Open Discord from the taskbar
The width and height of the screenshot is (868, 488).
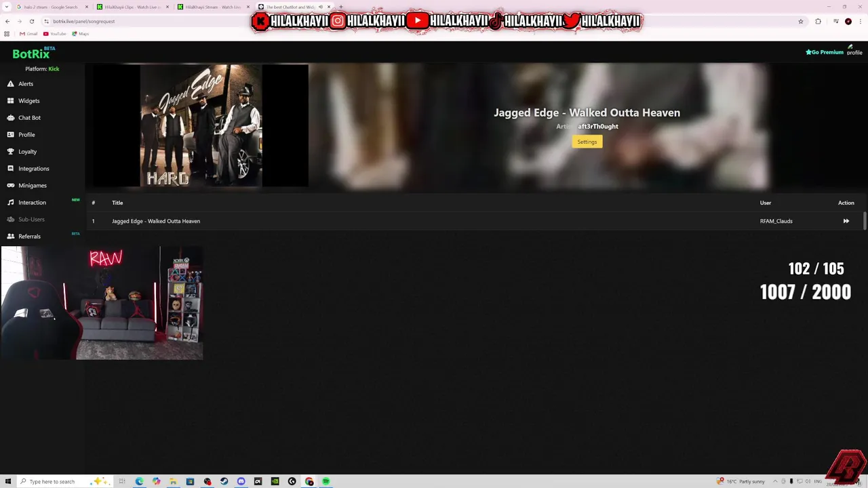241,481
